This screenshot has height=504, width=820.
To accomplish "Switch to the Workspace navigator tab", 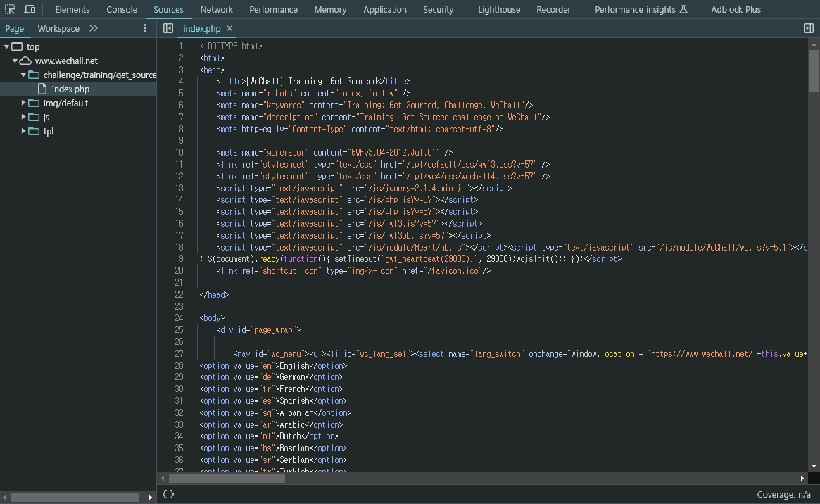I will pos(58,28).
